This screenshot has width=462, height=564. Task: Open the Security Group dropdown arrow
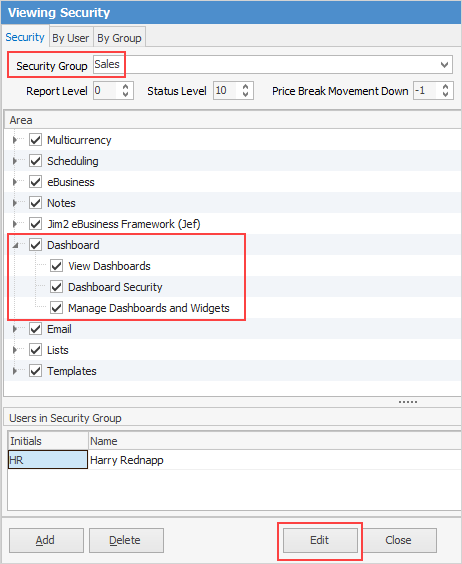tap(444, 65)
